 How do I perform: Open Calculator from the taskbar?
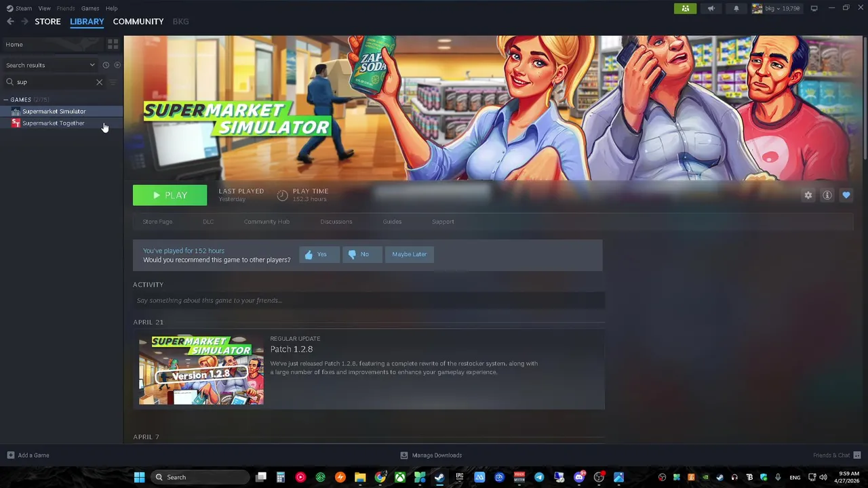pyautogui.click(x=280, y=477)
